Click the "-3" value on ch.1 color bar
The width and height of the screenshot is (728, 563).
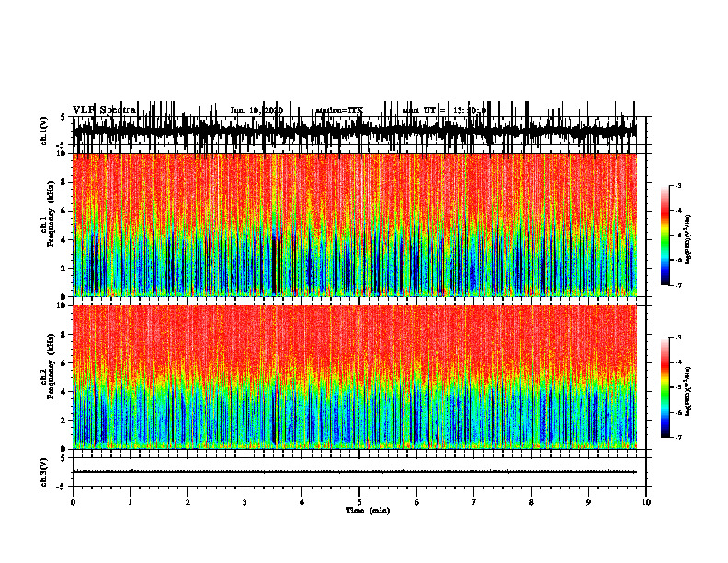(677, 185)
